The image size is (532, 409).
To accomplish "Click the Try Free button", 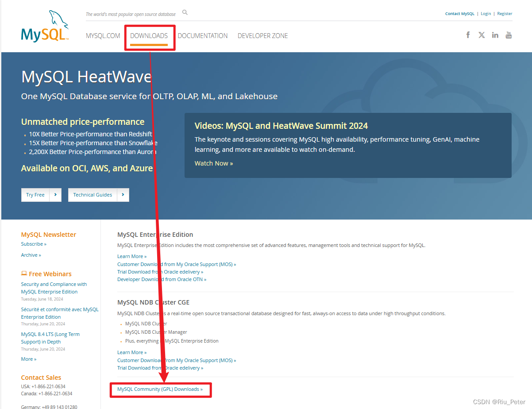I will pyautogui.click(x=41, y=195).
